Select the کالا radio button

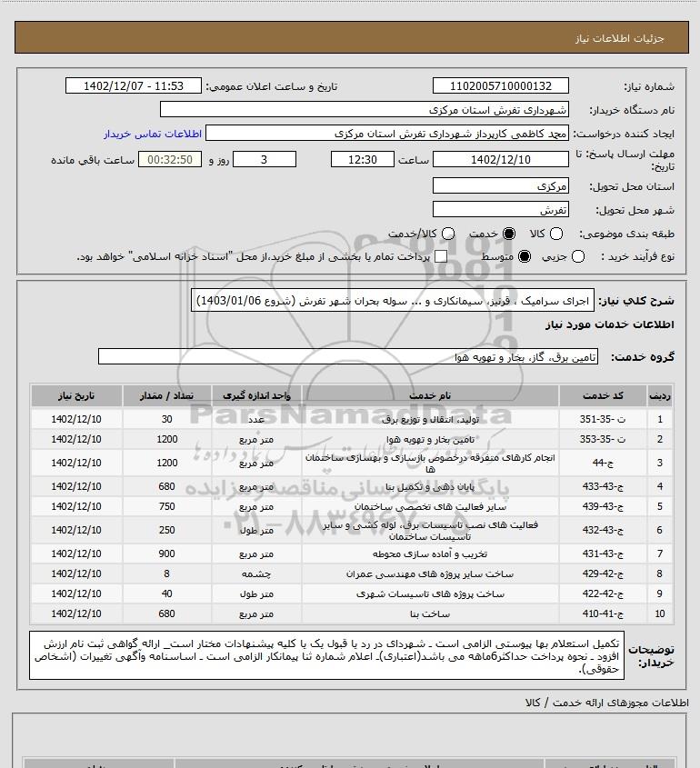556,234
